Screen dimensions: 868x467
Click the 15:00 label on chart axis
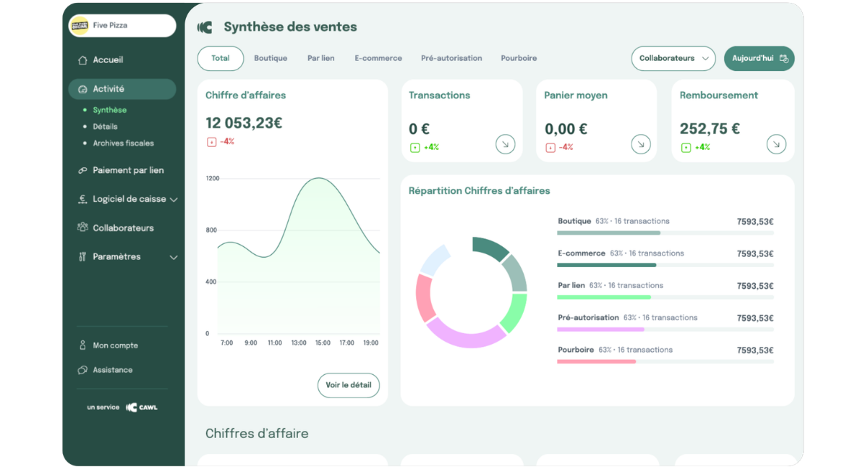click(323, 342)
